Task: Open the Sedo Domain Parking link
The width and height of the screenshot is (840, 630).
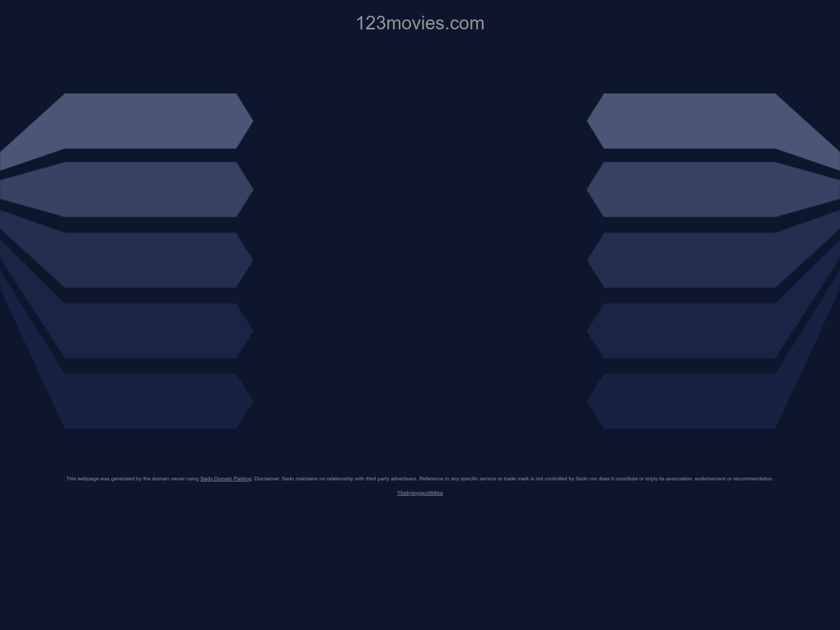Action: click(226, 479)
